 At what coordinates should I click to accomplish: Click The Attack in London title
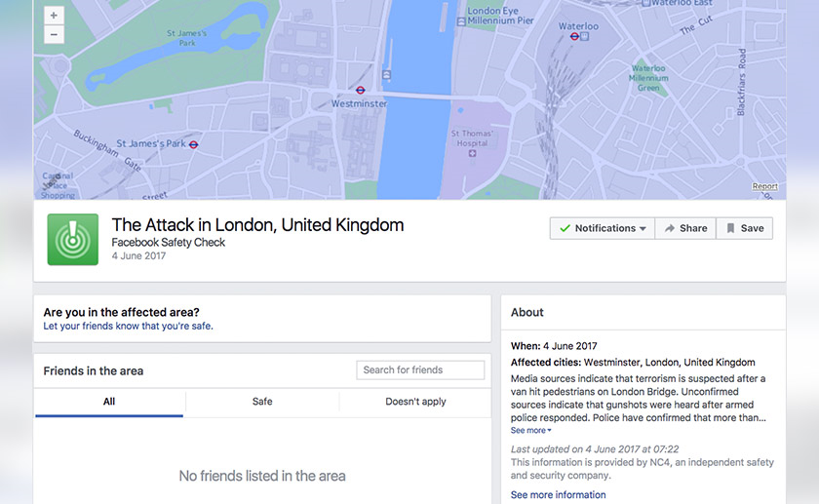click(x=257, y=225)
